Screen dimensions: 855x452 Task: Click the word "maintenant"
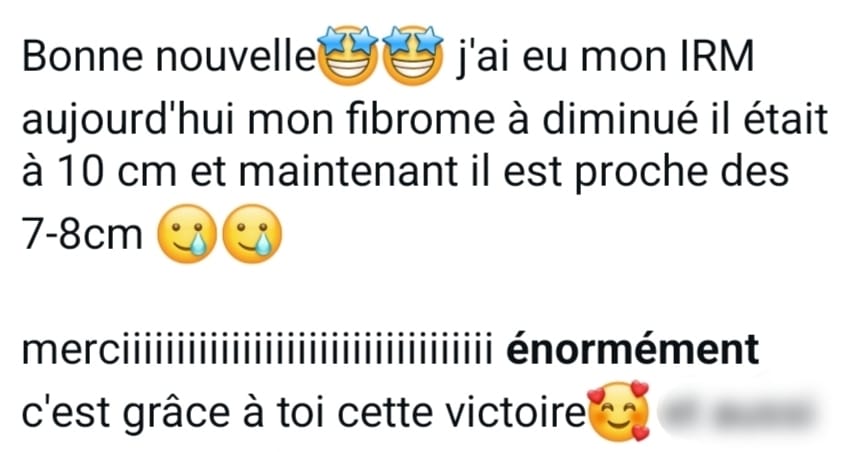coord(348,172)
